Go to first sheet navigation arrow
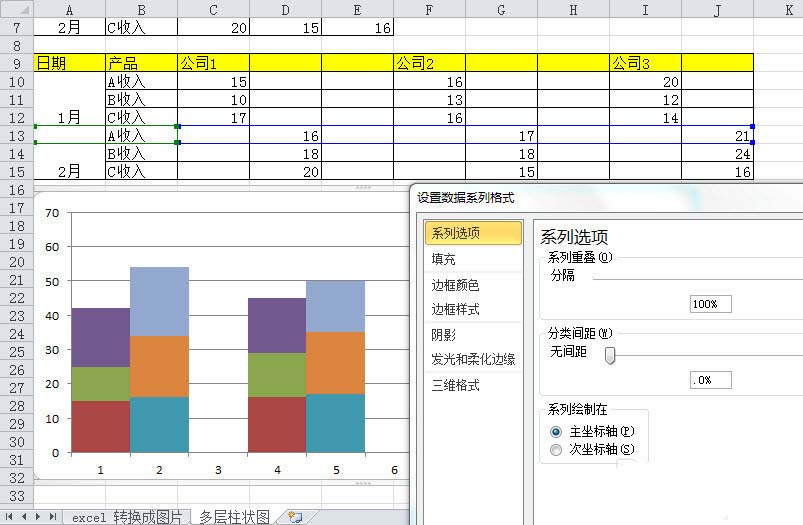Viewport: 803px width, 525px height. click(9, 517)
